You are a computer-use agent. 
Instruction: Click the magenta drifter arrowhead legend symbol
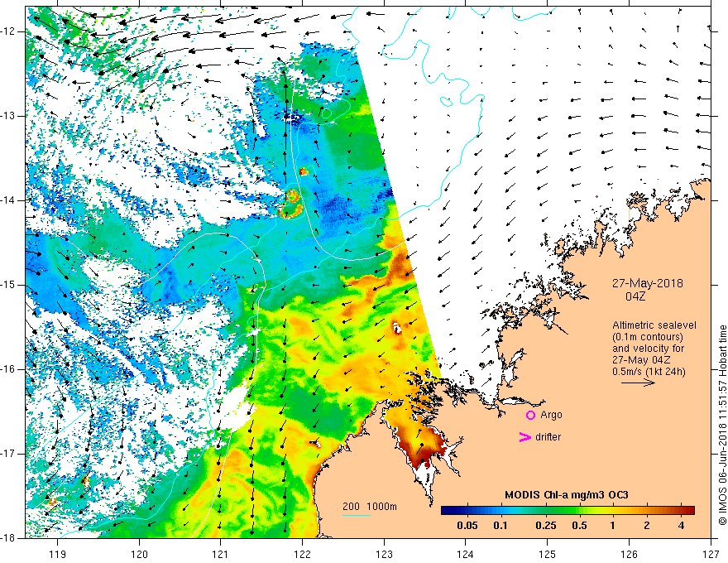click(524, 437)
